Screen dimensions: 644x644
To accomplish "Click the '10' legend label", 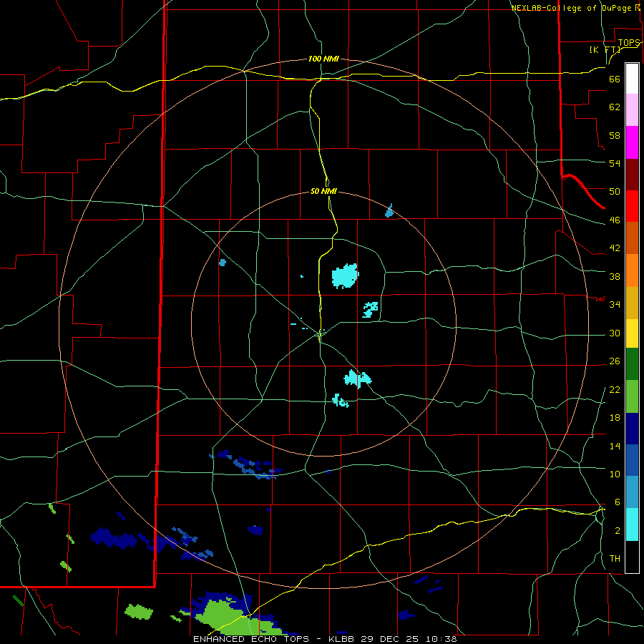I will [x=615, y=474].
